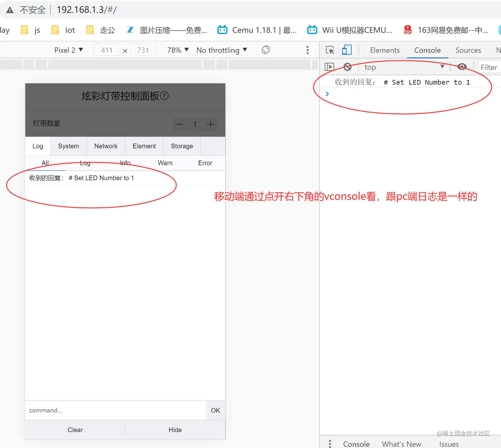The height and width of the screenshot is (448, 501).
Task: Open the 走公 bookmark folder
Action: [100, 30]
